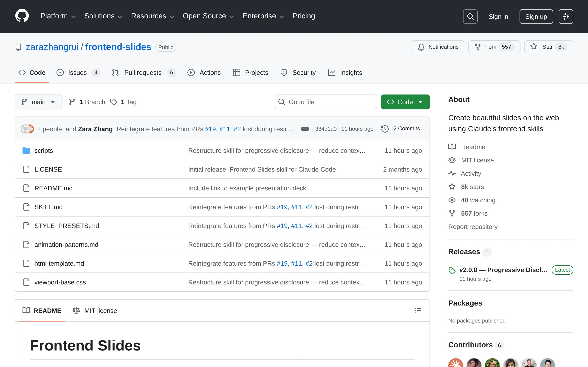The image size is (588, 367).
Task: Click the Sign up button
Action: (536, 16)
